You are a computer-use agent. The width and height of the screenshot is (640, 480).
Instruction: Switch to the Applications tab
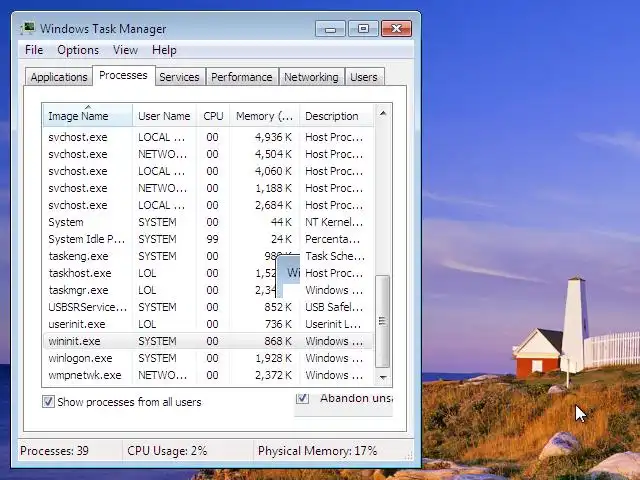click(59, 77)
